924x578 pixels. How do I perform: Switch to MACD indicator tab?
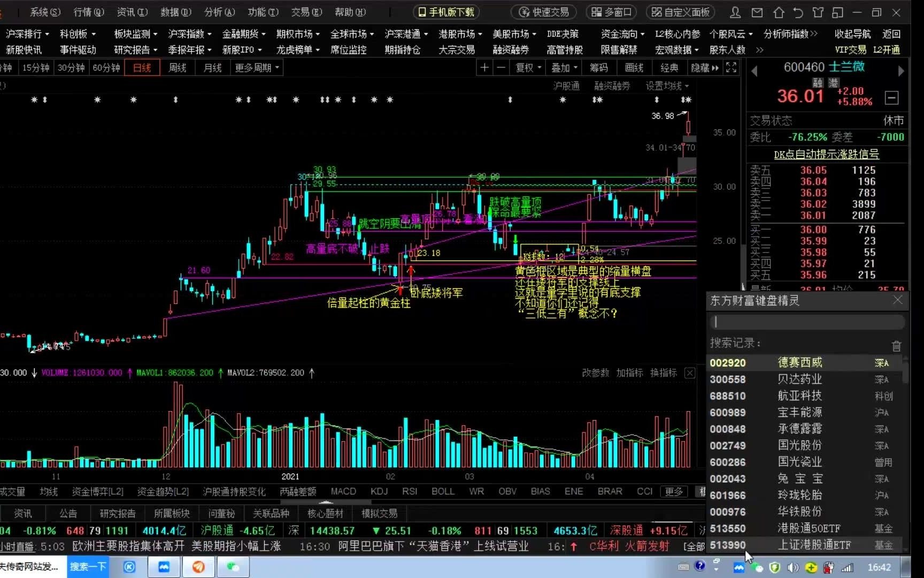(x=343, y=491)
